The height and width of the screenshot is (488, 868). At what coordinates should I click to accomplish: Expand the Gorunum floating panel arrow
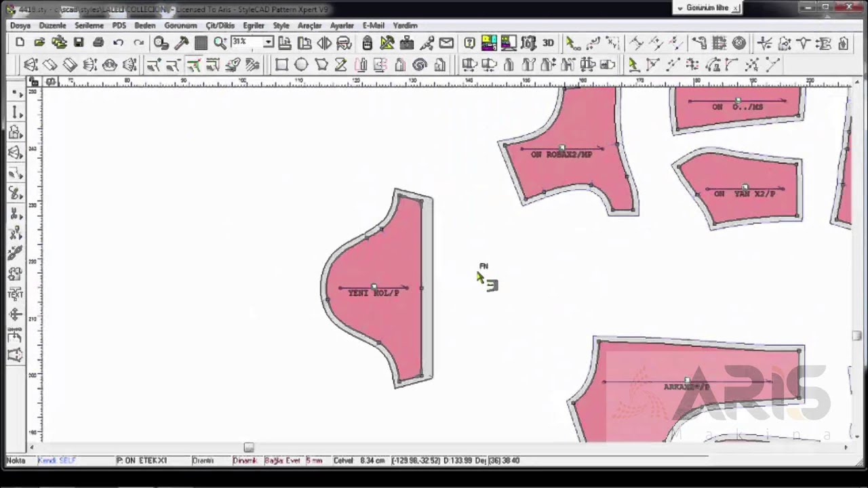click(680, 8)
